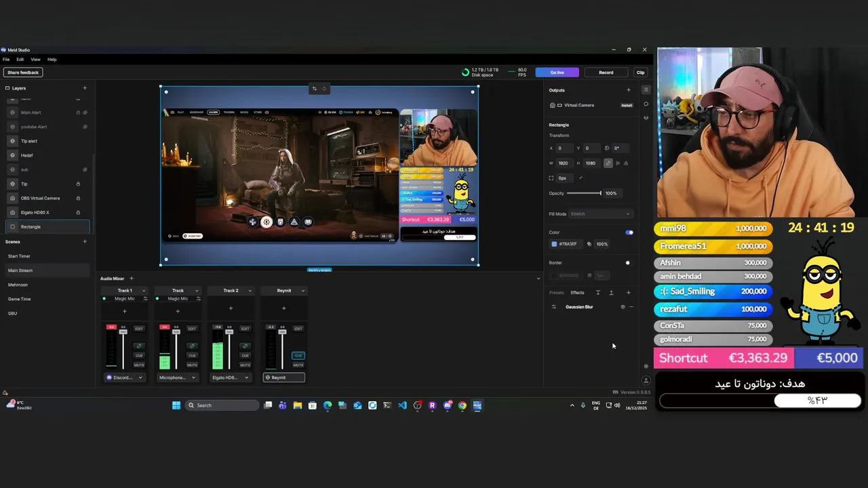Click the lock icon on Elgato HD60 X layer
The image size is (868, 488).
point(78,212)
